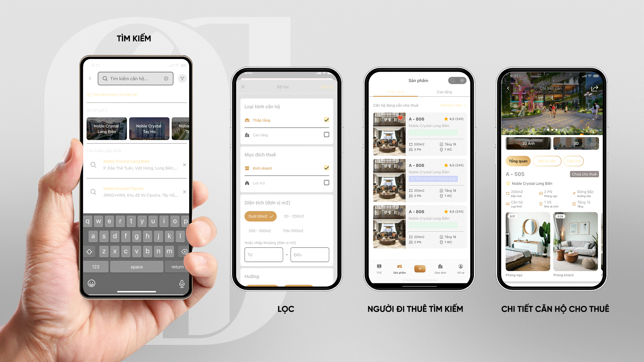View 20 Ảnh photos button on detail screen
This screenshot has width=644, height=362.
[527, 142]
